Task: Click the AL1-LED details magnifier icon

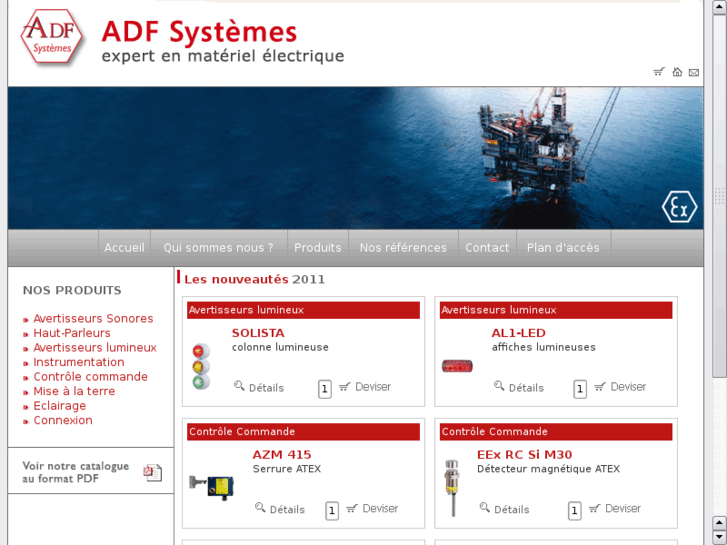Action: tap(499, 385)
